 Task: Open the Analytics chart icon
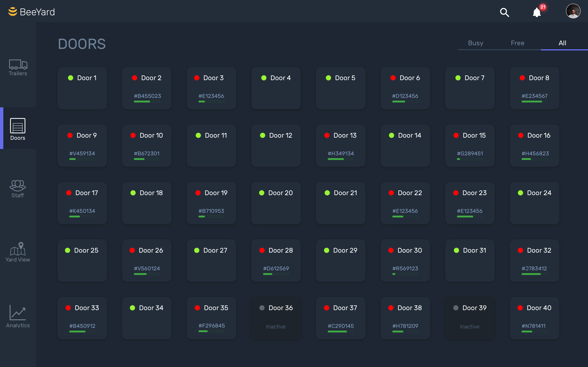coord(17,313)
